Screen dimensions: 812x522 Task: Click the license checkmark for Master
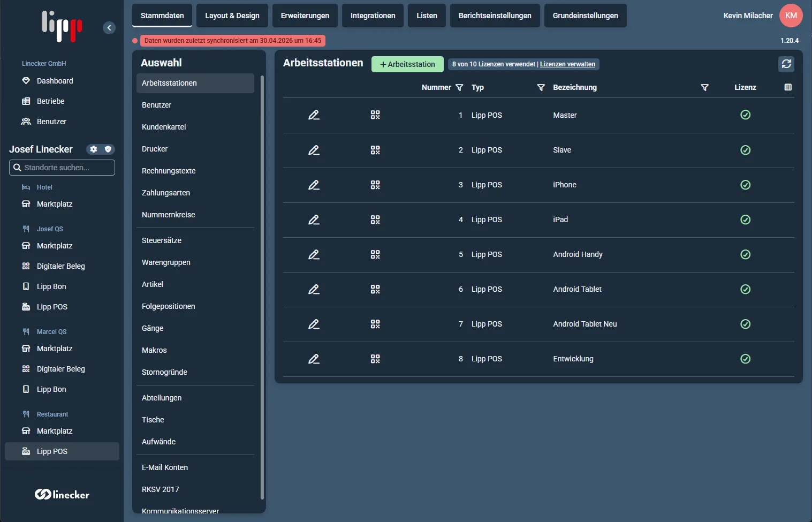[745, 115]
